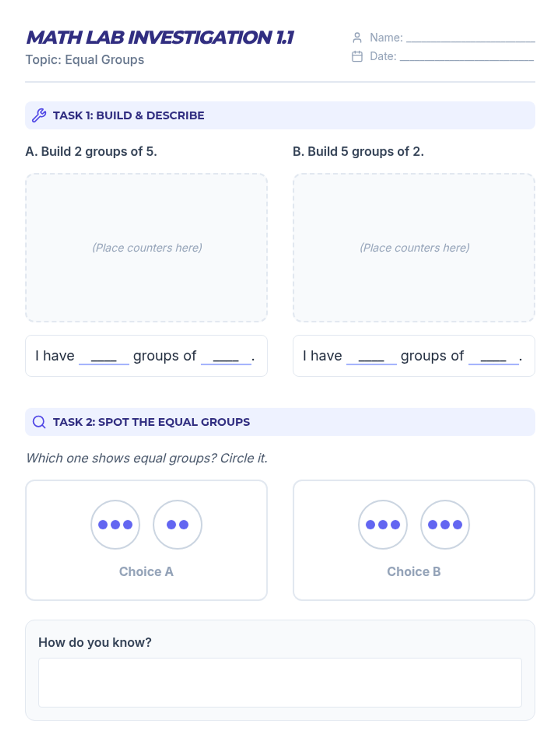The width and height of the screenshot is (560, 747).
Task: Click second blank in section B sentence
Action: pyautogui.click(x=493, y=357)
